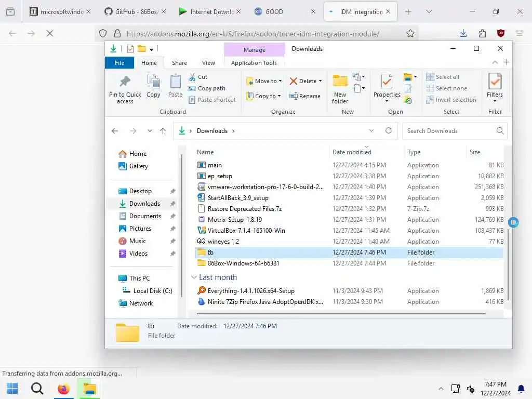Image resolution: width=532 pixels, height=399 pixels.
Task: Select Everything-1.4.1.1026.x64-Setup file
Action: 350,291
